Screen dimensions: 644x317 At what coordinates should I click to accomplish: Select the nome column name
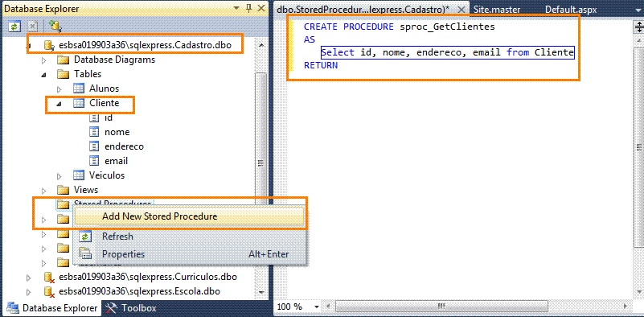click(x=117, y=132)
